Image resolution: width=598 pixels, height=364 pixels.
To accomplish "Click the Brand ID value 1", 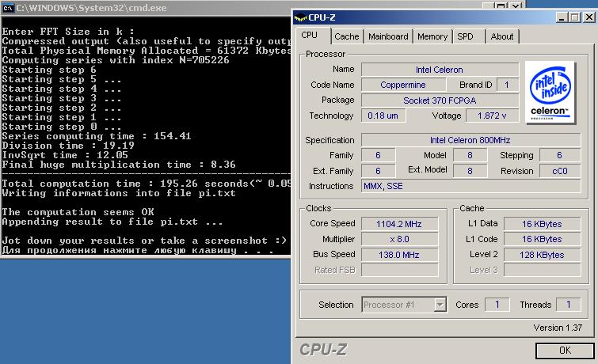I will tap(507, 85).
